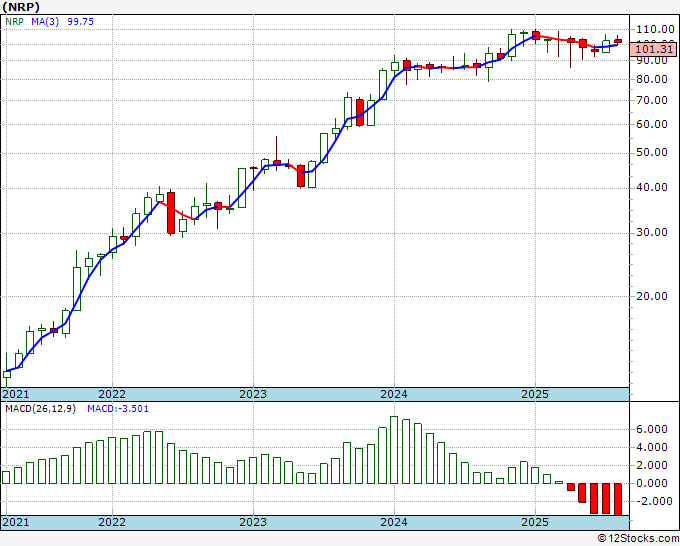
Task: Click the 6.000 MACD axis label
Action: click(651, 430)
